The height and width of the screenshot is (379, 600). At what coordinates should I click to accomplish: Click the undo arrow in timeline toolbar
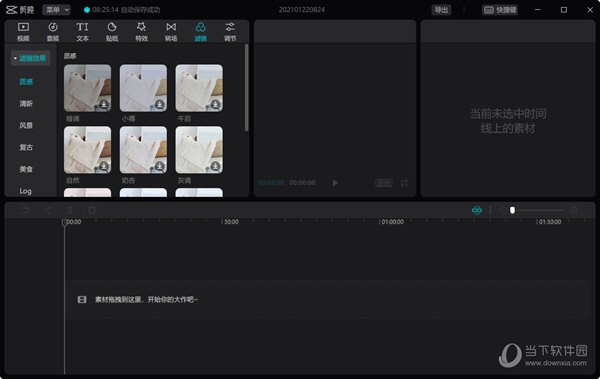26,210
